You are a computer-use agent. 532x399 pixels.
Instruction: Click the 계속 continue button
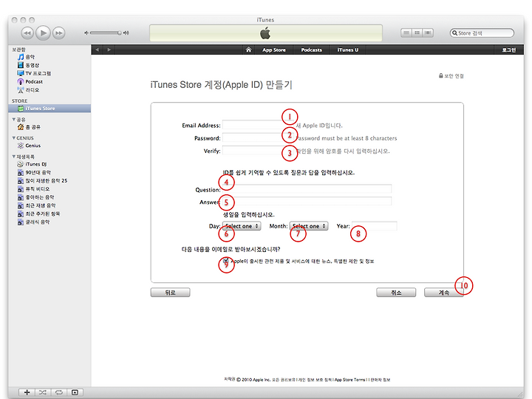[444, 293]
